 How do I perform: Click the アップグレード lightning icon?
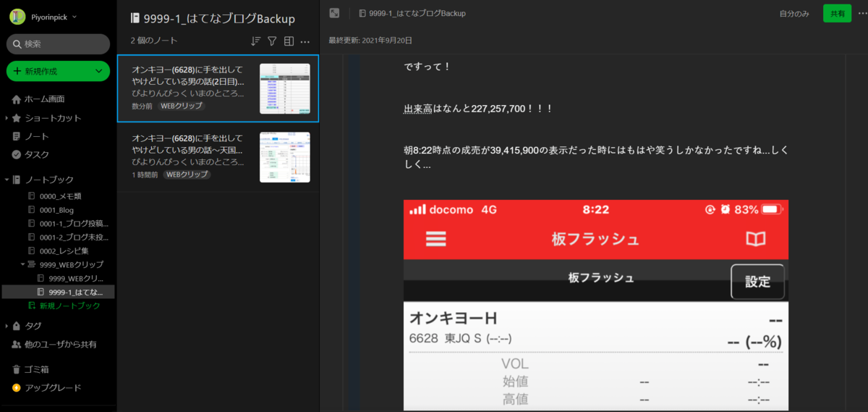click(17, 387)
